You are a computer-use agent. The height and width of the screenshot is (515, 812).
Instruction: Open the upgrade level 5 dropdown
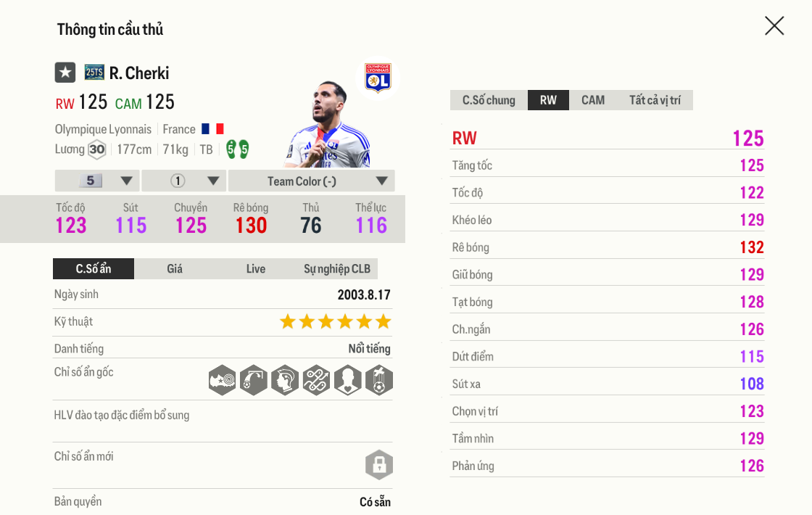tap(97, 181)
